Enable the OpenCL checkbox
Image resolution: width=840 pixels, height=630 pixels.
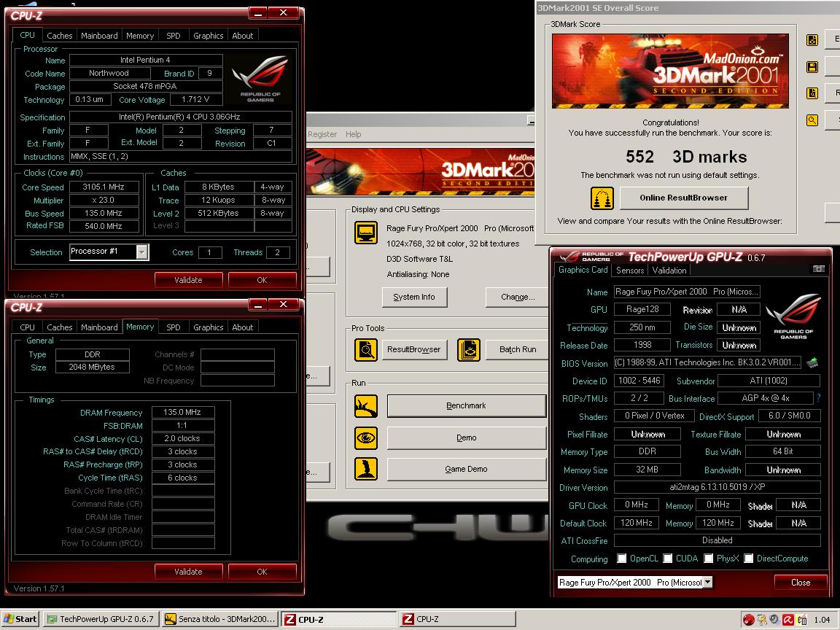[x=621, y=559]
